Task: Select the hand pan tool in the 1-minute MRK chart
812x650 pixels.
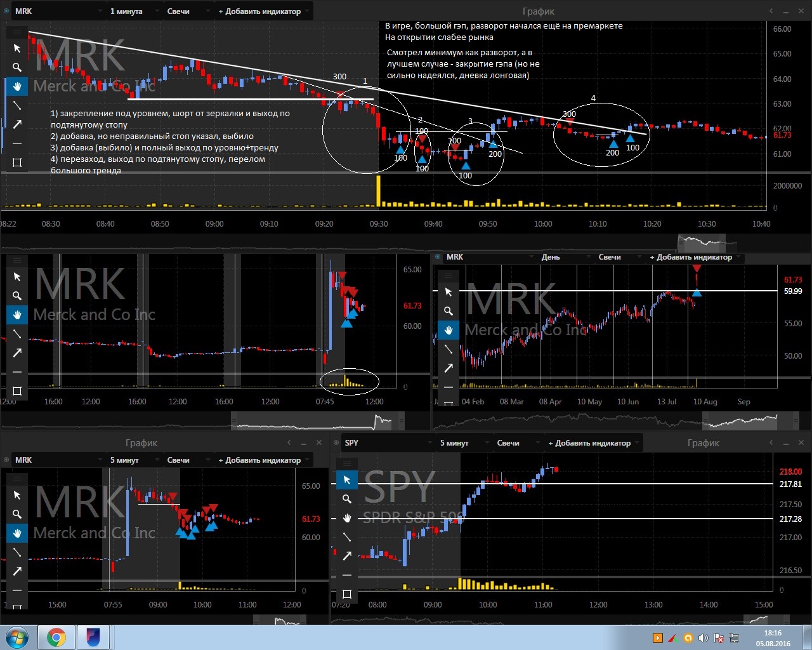Action: [x=17, y=86]
